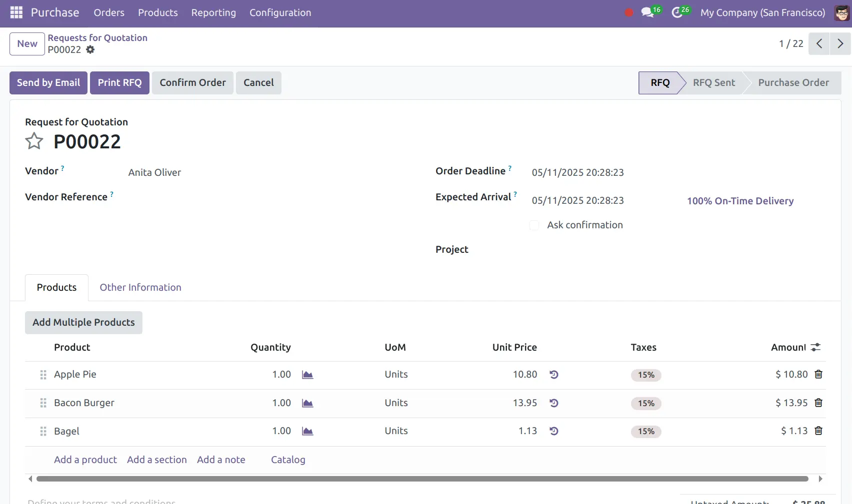Go to next record arrow
Screen dimensions: 852x504
pyautogui.click(x=840, y=43)
